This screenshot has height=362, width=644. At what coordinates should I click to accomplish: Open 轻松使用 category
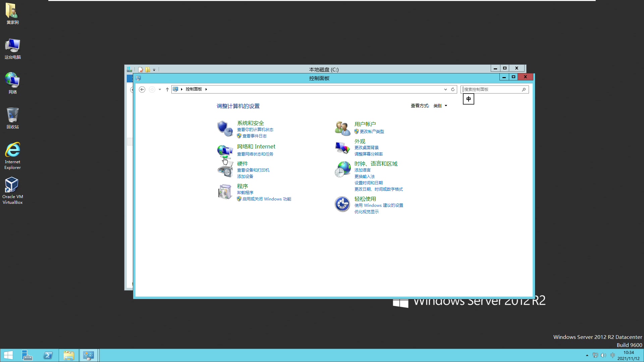point(365,199)
